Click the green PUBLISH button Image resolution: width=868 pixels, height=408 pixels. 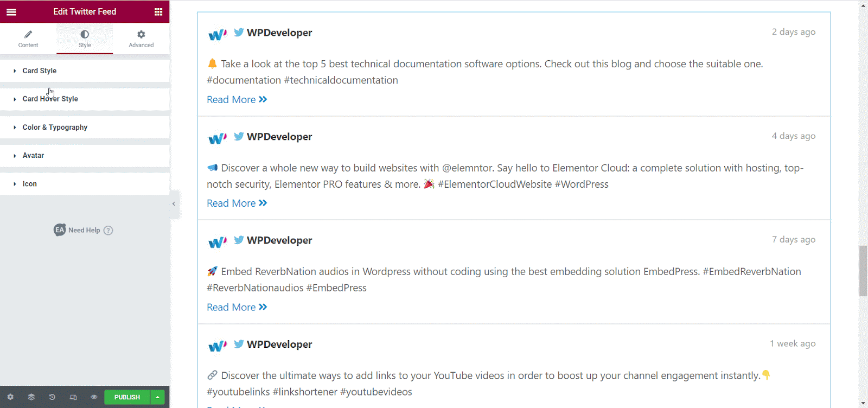127,397
